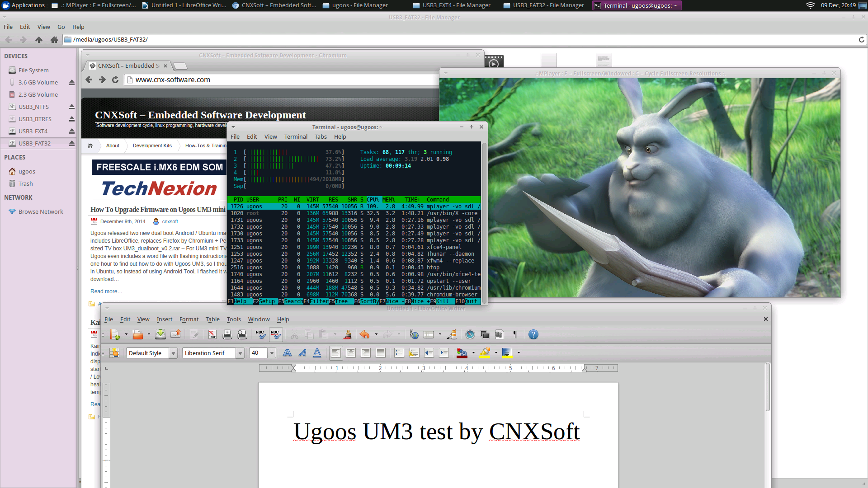
Task: Open Writer Format menu
Action: 189,319
